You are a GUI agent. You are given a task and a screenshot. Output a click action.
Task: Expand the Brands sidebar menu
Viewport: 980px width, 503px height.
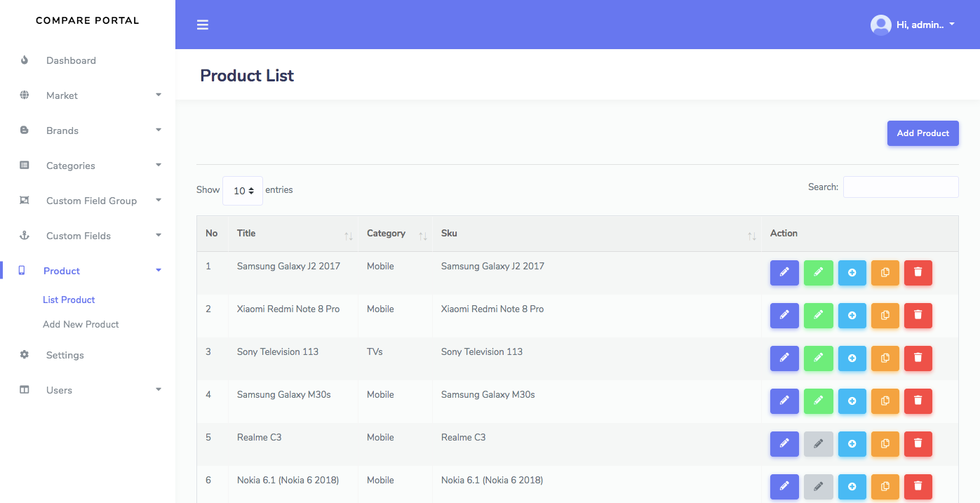tap(88, 130)
